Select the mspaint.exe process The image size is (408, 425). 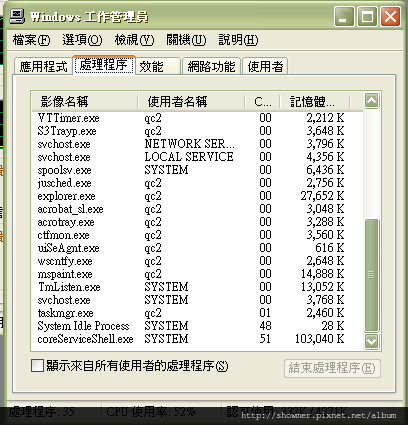[x=197, y=274]
